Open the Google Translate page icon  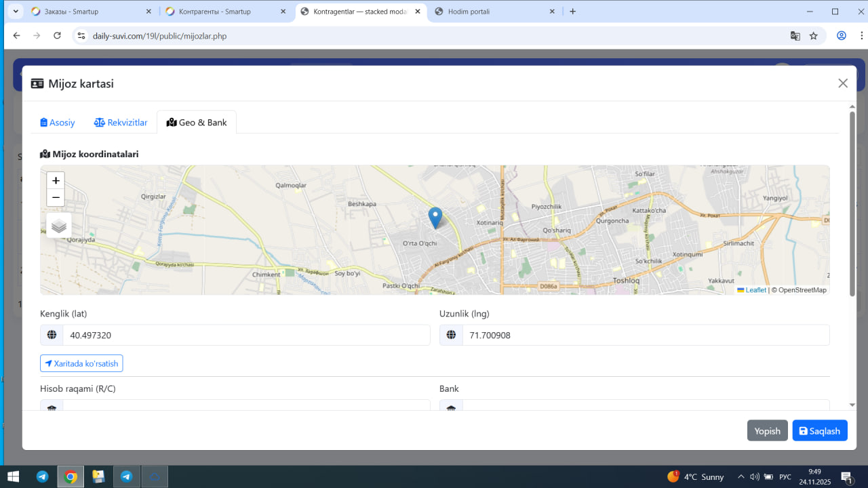(795, 36)
